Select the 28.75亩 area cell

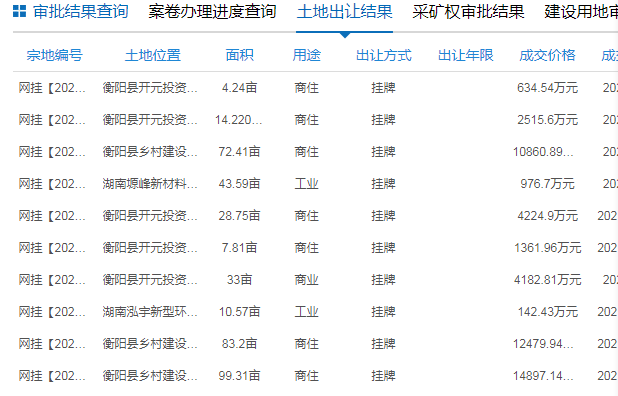(x=239, y=216)
